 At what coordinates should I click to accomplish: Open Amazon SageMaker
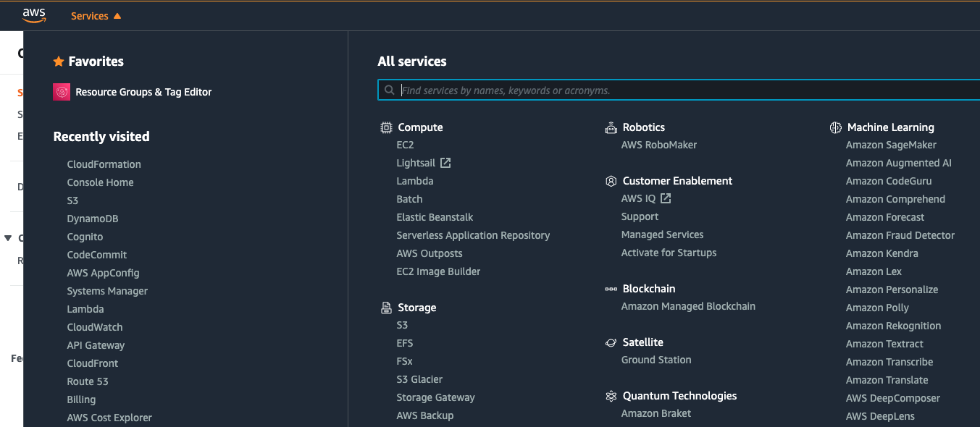[891, 145]
